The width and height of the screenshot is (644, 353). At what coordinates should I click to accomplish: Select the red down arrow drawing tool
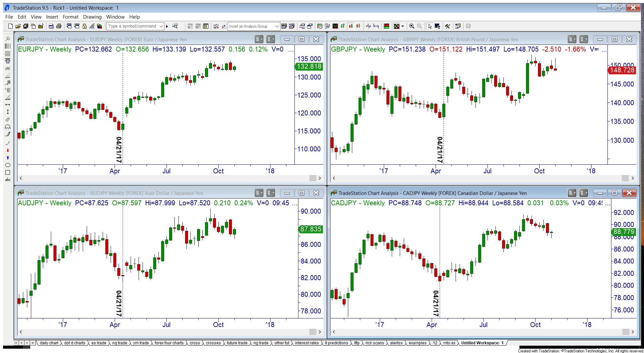(x=8, y=150)
